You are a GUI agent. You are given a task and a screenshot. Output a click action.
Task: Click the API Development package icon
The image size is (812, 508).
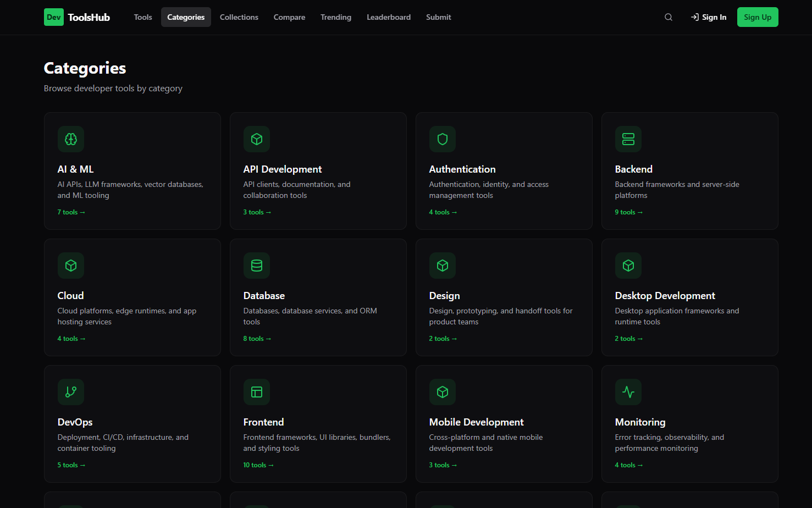coord(257,139)
